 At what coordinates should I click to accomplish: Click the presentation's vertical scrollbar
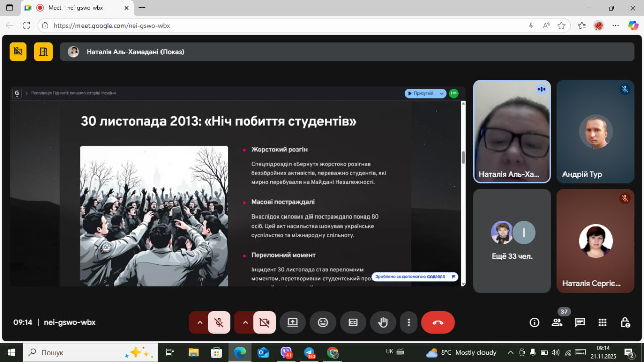coord(463,157)
